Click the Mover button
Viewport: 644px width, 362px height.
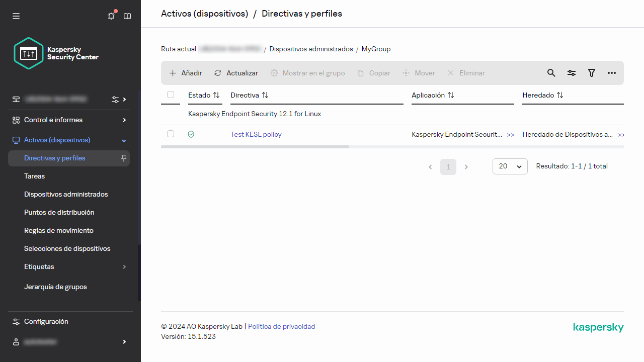(x=419, y=73)
